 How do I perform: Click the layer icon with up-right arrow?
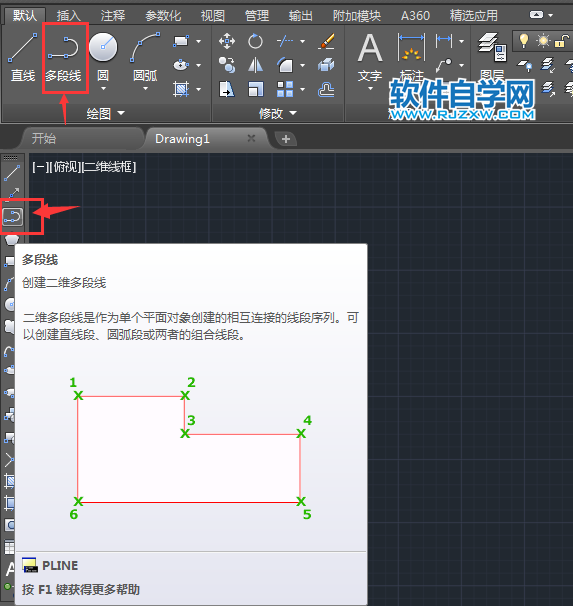[548, 89]
